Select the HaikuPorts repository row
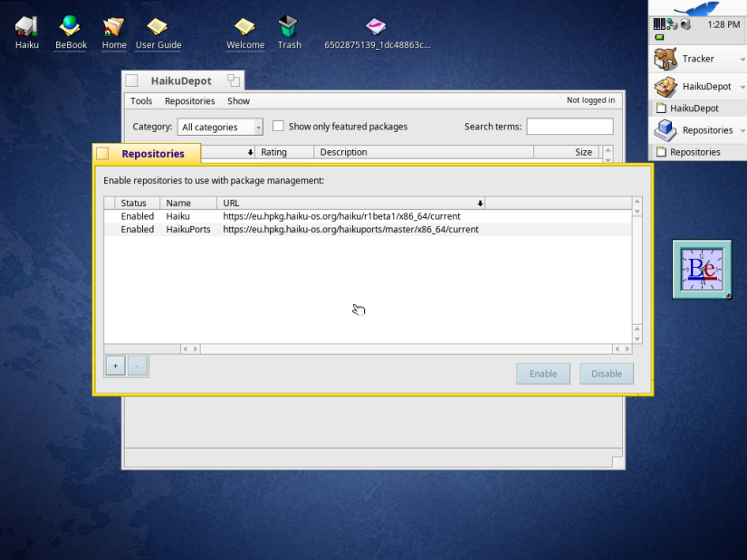The width and height of the screenshot is (747, 560). 368,229
